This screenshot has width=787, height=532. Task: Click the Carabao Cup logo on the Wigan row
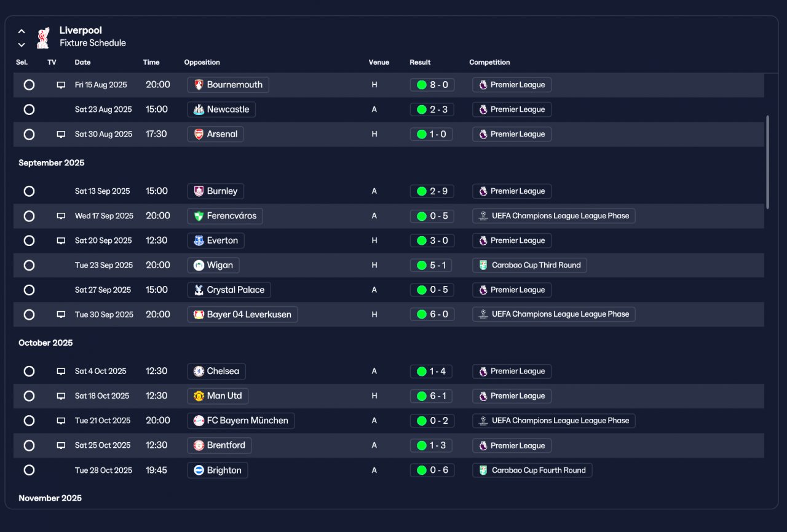[484, 265]
